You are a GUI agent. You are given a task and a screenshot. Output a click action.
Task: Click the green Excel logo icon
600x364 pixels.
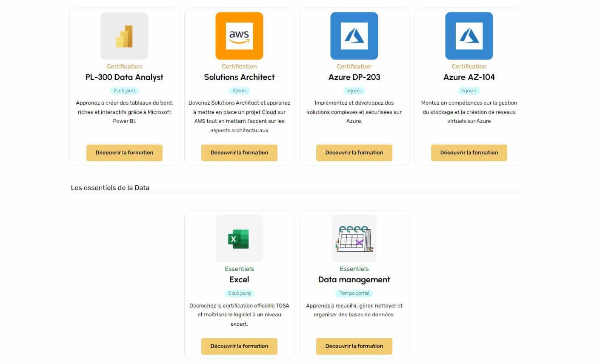239,239
